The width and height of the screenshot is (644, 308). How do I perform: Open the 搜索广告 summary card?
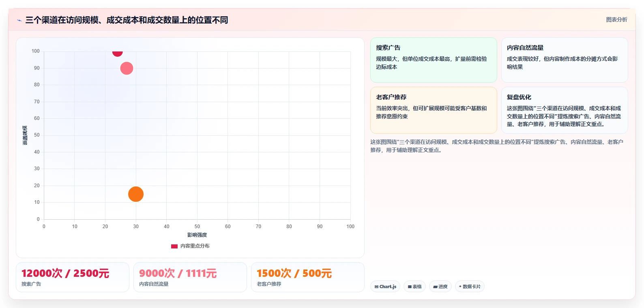pyautogui.click(x=434, y=60)
